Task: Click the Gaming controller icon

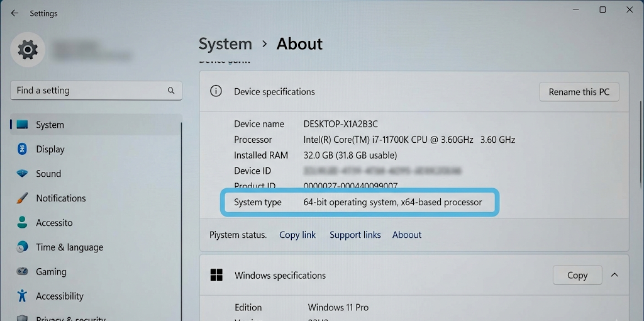Action: pyautogui.click(x=22, y=271)
